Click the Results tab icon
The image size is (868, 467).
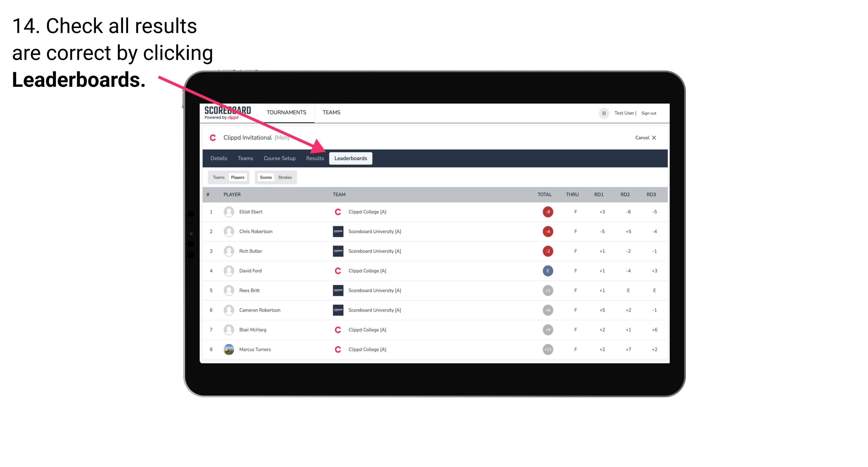[314, 159]
